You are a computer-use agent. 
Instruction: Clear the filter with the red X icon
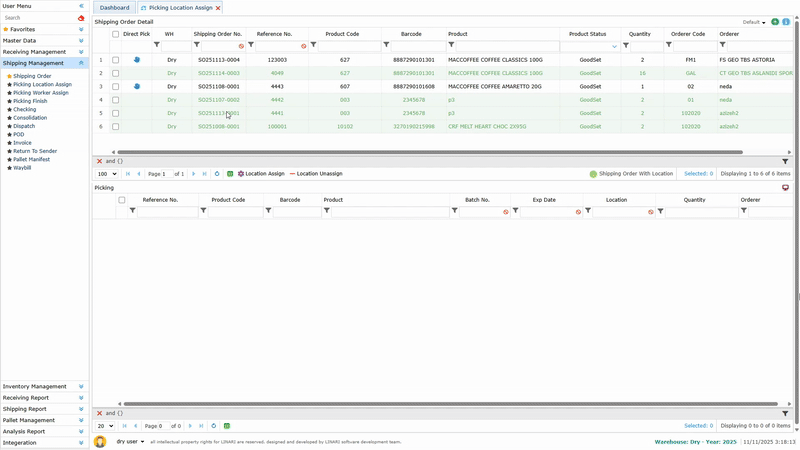click(x=99, y=161)
